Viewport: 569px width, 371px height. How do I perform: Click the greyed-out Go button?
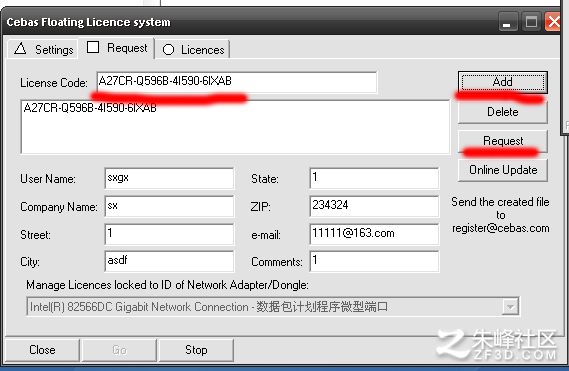pyautogui.click(x=119, y=350)
